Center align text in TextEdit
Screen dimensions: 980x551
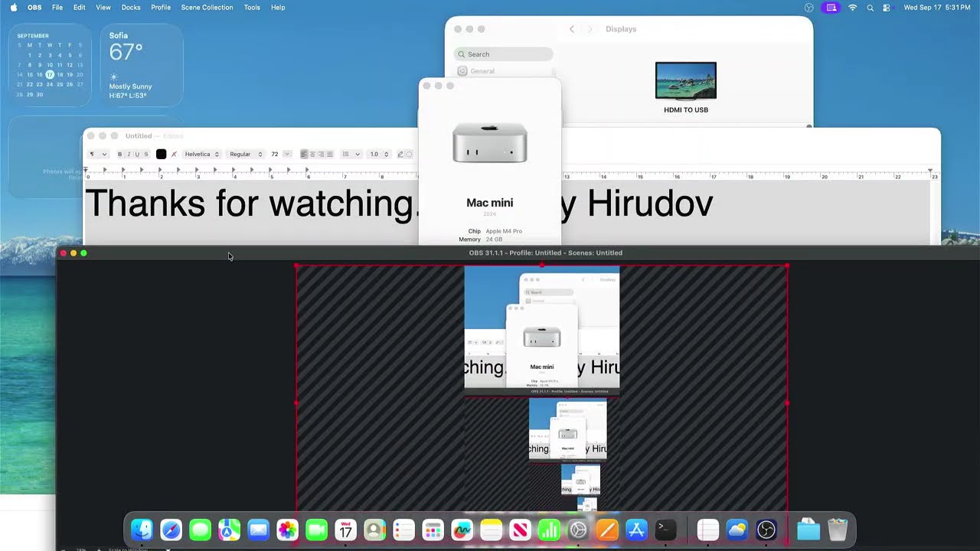(x=312, y=155)
